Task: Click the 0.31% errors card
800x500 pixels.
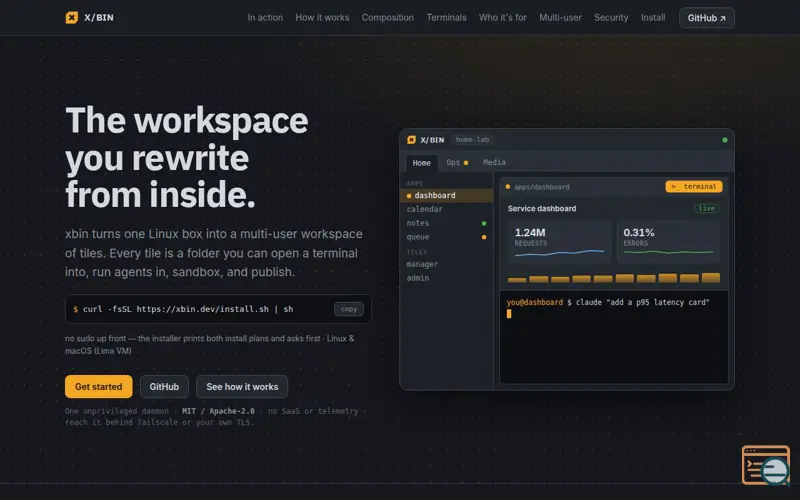Action: [668, 242]
